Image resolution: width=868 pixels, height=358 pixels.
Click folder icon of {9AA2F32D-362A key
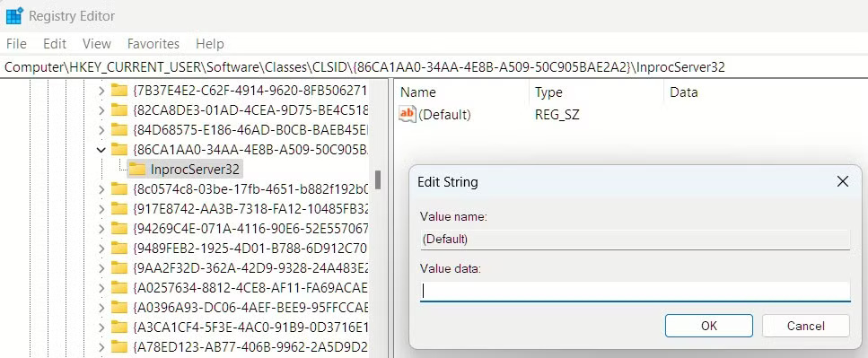tap(119, 267)
